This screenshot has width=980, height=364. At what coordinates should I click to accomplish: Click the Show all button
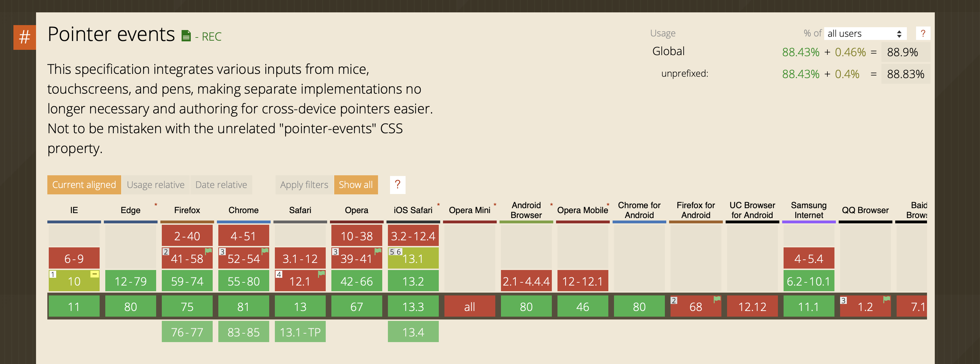pos(356,185)
